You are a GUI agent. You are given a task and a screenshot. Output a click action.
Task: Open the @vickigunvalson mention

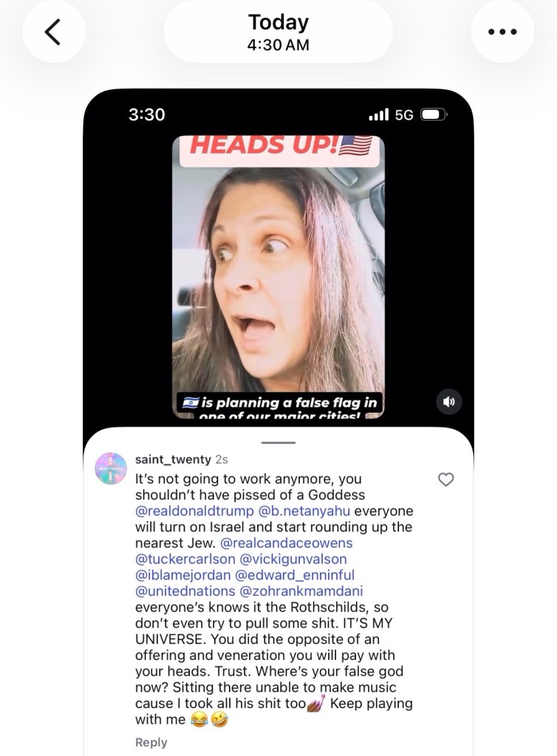pos(293,559)
